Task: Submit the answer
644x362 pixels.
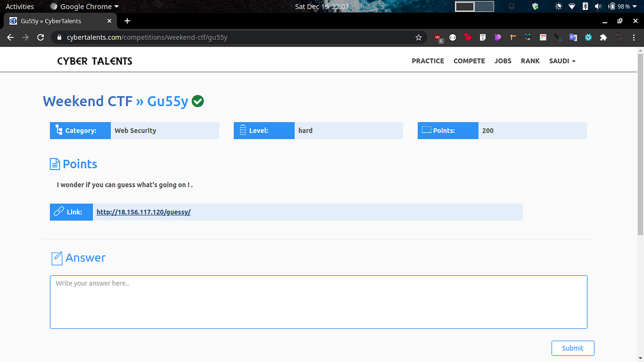Action: point(573,348)
